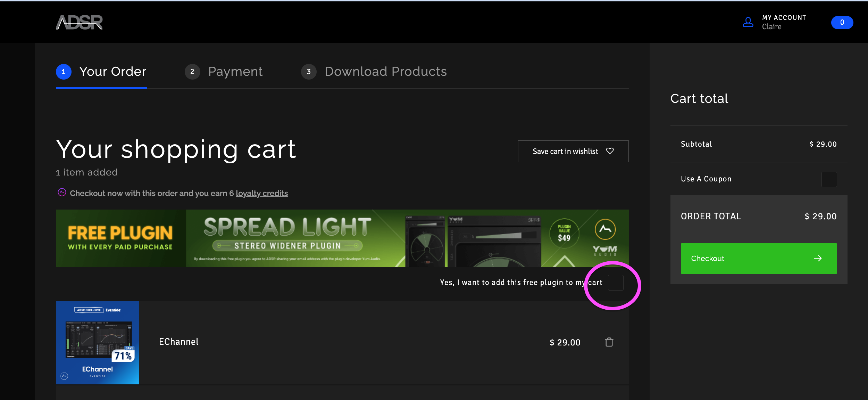Click the Use A Coupon label

tap(706, 179)
